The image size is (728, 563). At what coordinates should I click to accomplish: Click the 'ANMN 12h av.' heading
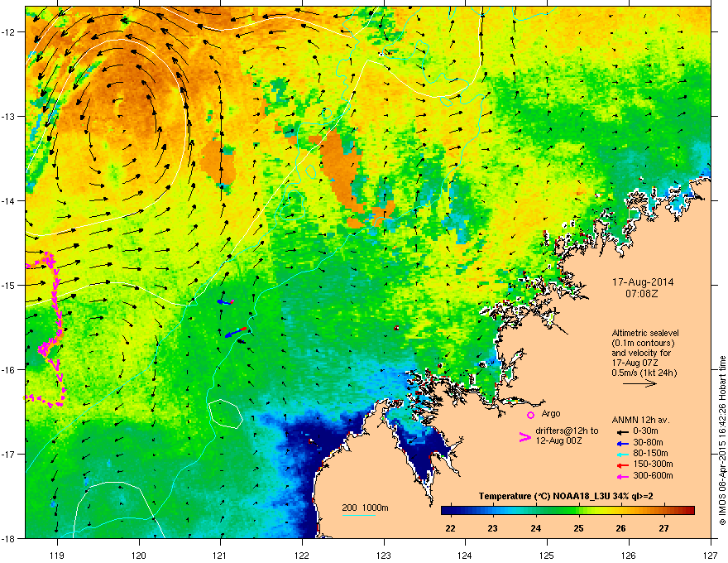point(640,421)
